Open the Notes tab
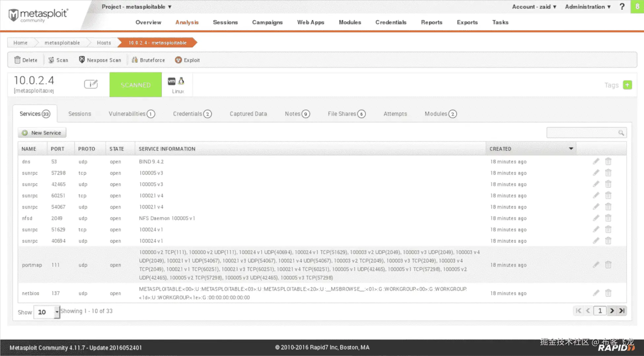Image resolution: width=644 pixels, height=356 pixels. coord(297,114)
